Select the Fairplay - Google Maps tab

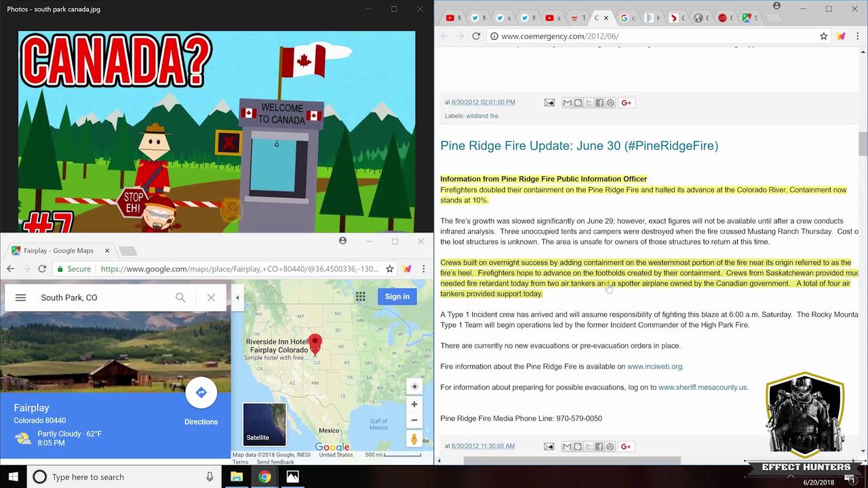click(x=58, y=251)
